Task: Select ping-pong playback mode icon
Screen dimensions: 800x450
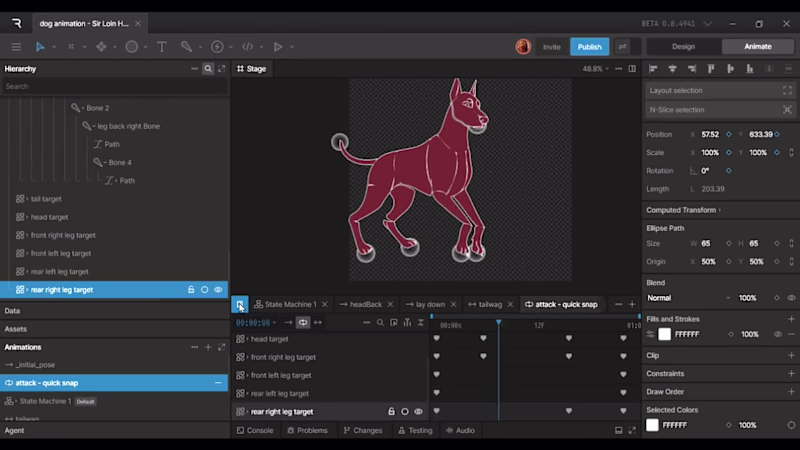Action: click(318, 322)
